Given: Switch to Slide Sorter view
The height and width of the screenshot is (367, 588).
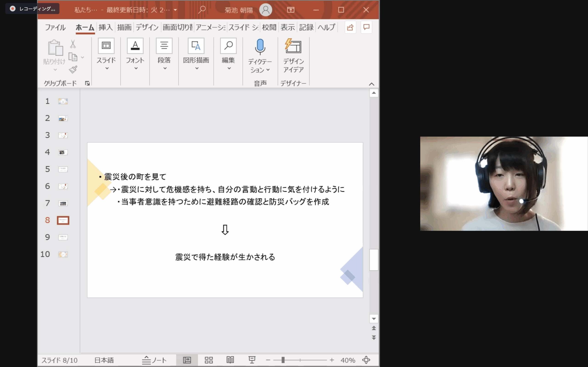Looking at the screenshot, I should 209,360.
